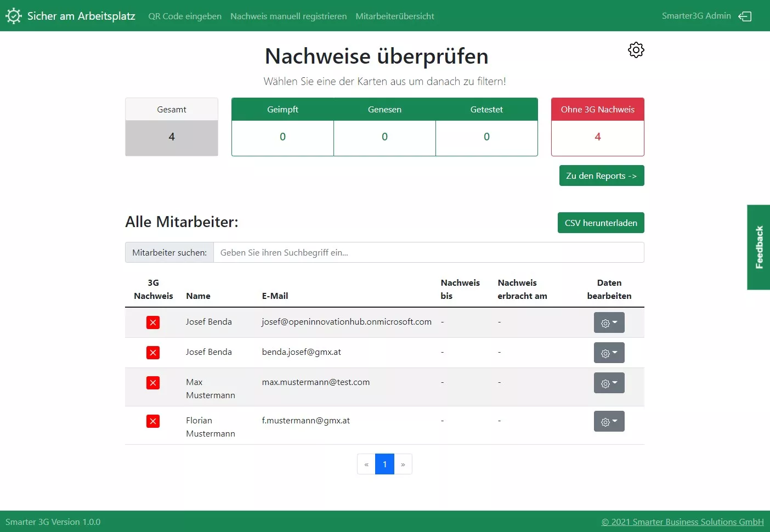This screenshot has height=532, width=770.
Task: Click the Sicher am Arbeitsplatz logo icon
Action: 14,15
